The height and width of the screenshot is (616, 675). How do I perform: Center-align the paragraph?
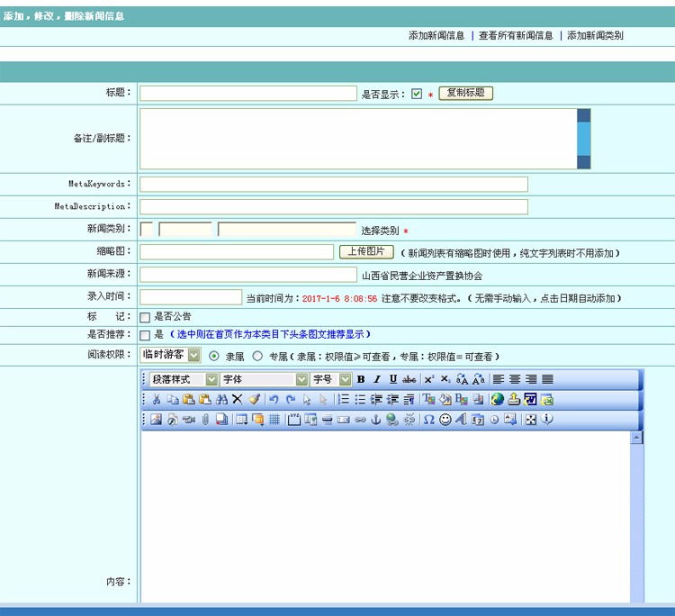(x=515, y=379)
